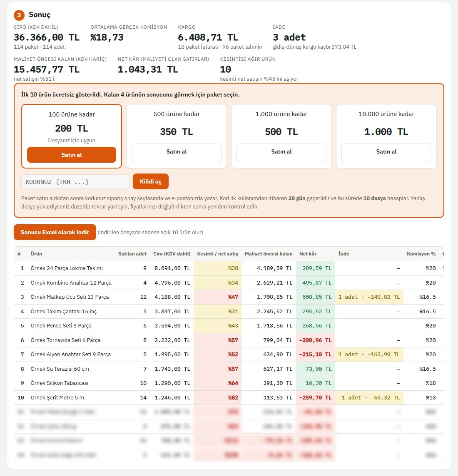Click return cell 1 adet · -140,82 TL
458x476 pixels.
pyautogui.click(x=369, y=297)
